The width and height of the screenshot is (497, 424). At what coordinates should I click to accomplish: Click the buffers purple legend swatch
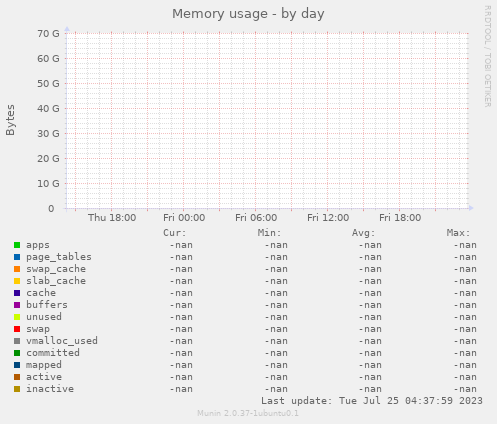click(x=17, y=305)
